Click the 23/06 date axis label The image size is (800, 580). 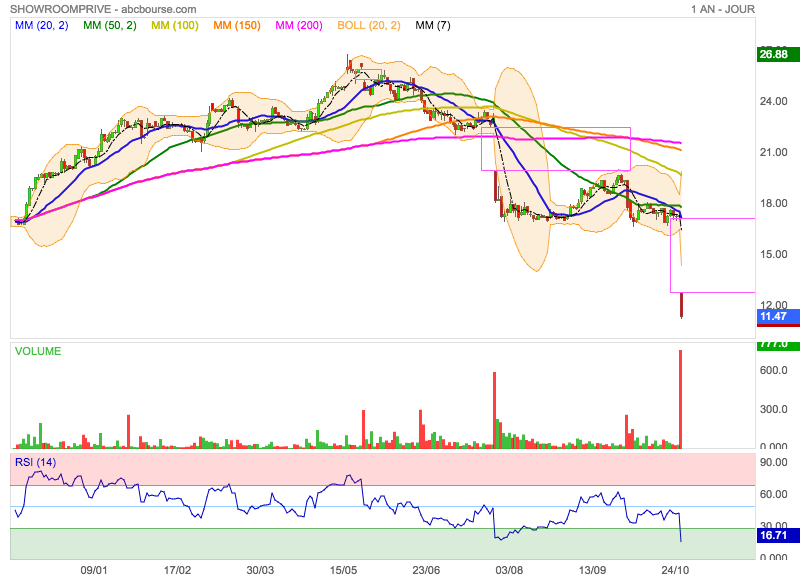(426, 570)
